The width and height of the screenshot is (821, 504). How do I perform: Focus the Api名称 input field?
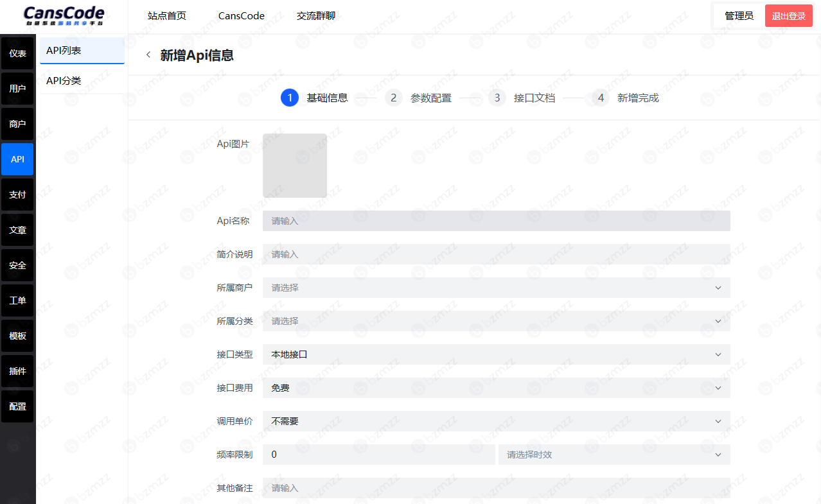[497, 221]
